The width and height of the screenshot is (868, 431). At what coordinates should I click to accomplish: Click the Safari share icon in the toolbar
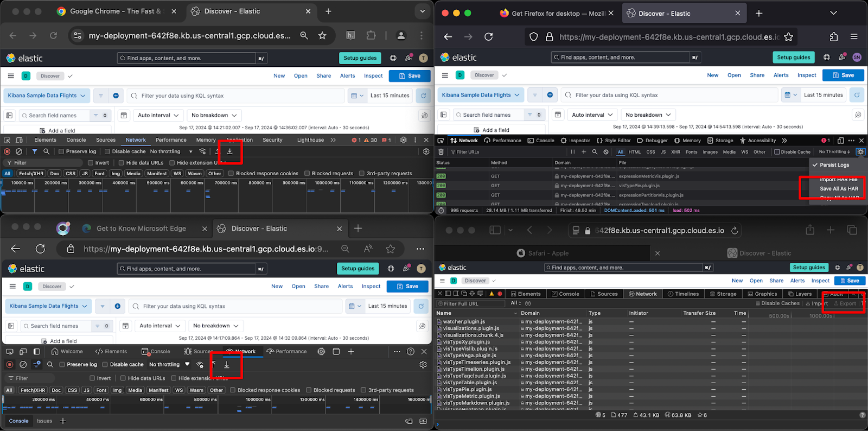click(x=810, y=230)
